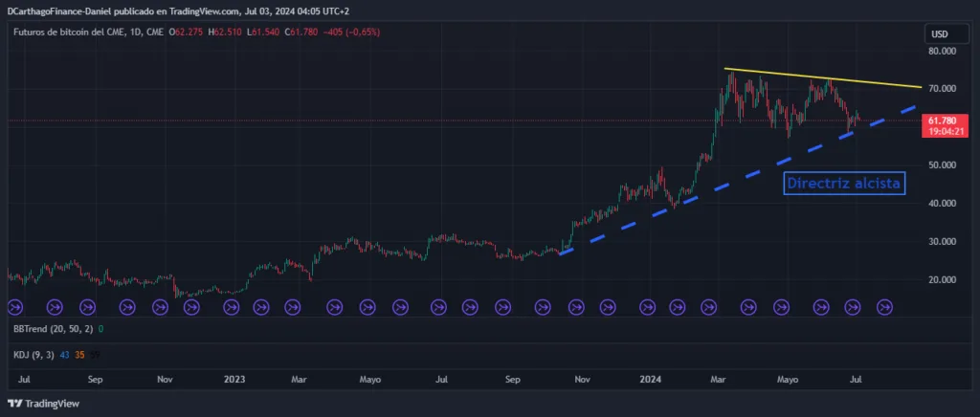The height and width of the screenshot is (417, 980).
Task: Click the KDJ value 43 in blue
Action: point(64,355)
